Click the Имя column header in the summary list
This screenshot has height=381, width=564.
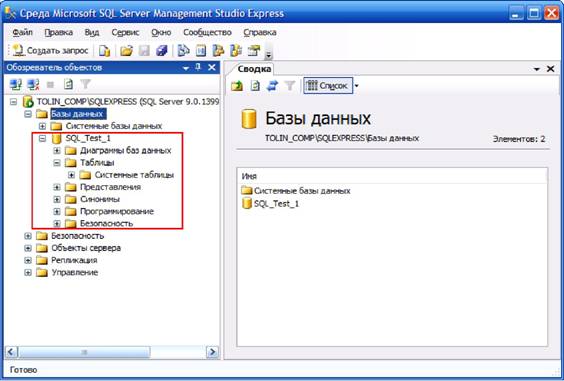pos(392,176)
